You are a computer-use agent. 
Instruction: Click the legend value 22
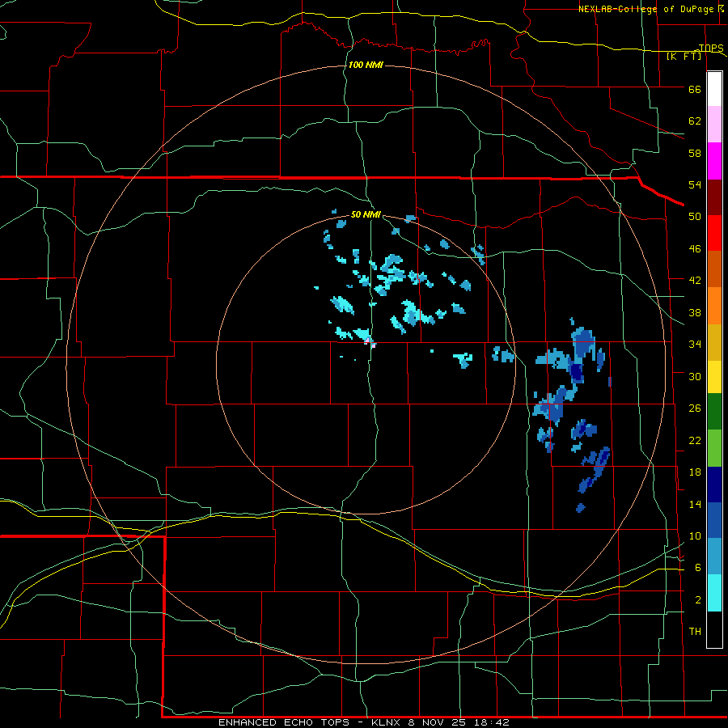point(695,440)
